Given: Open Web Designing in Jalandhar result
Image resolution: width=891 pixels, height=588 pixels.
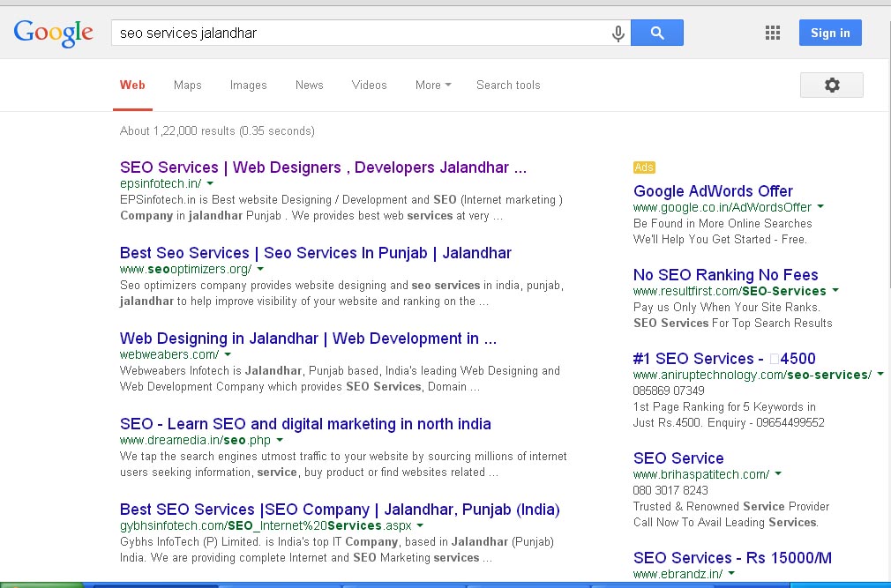Looking at the screenshot, I should pos(308,339).
